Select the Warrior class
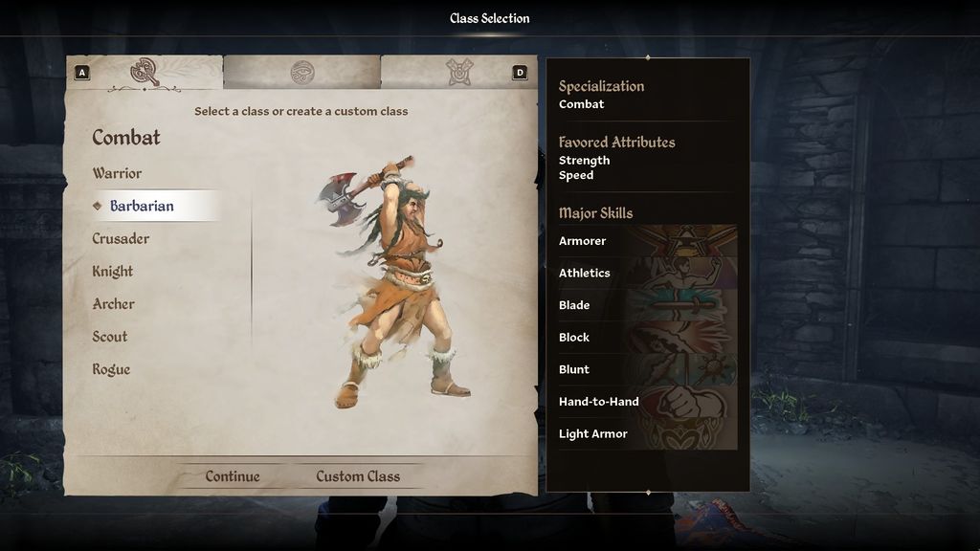Image resolution: width=980 pixels, height=551 pixels. (x=117, y=173)
